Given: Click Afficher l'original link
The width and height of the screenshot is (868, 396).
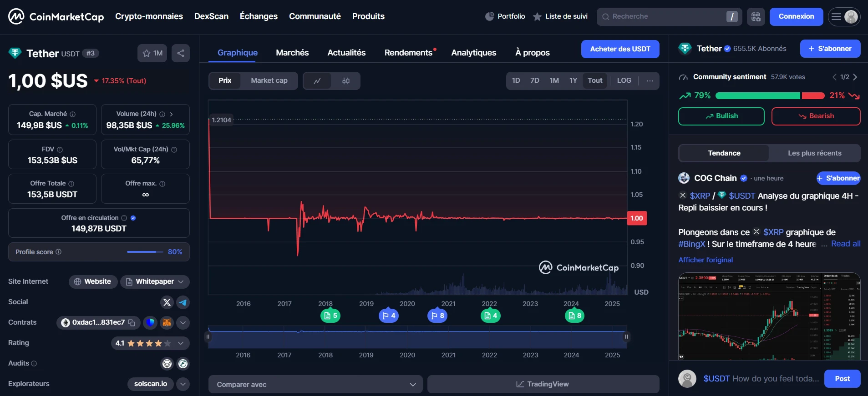Looking at the screenshot, I should (x=706, y=260).
